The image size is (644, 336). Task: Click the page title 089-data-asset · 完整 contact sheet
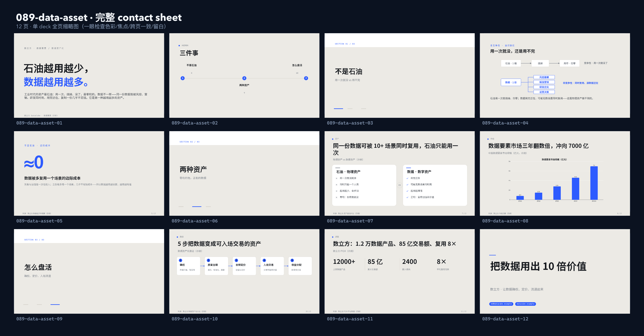click(99, 17)
